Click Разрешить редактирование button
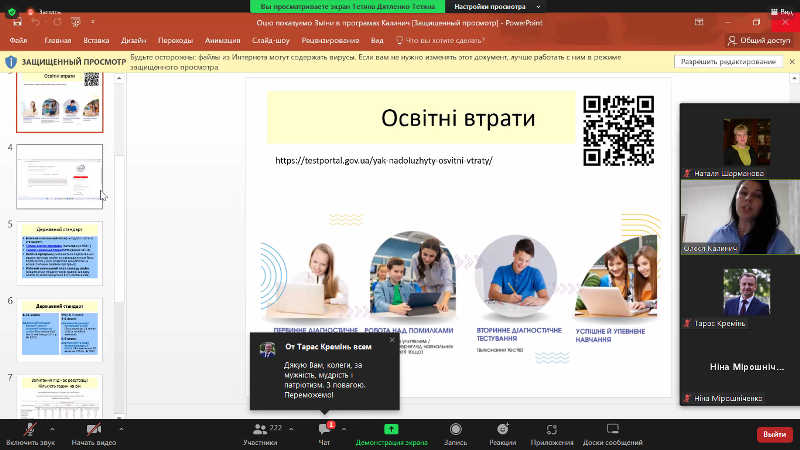Image resolution: width=800 pixels, height=450 pixels. 729,62
